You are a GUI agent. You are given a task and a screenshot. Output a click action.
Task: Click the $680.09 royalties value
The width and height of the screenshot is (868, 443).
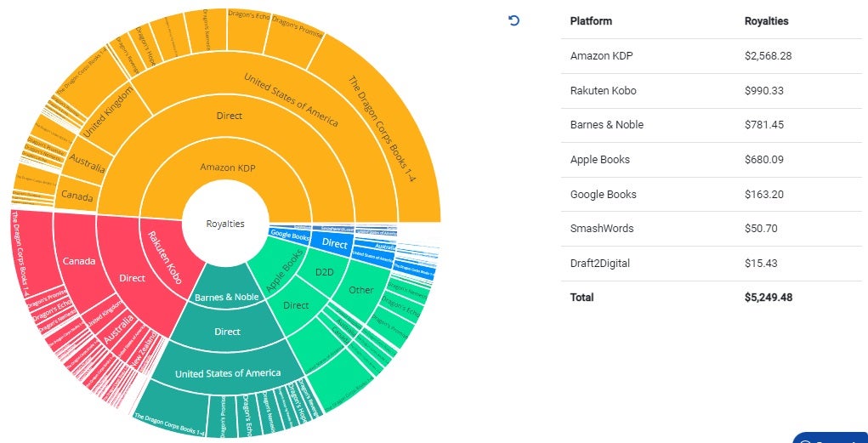click(x=764, y=160)
